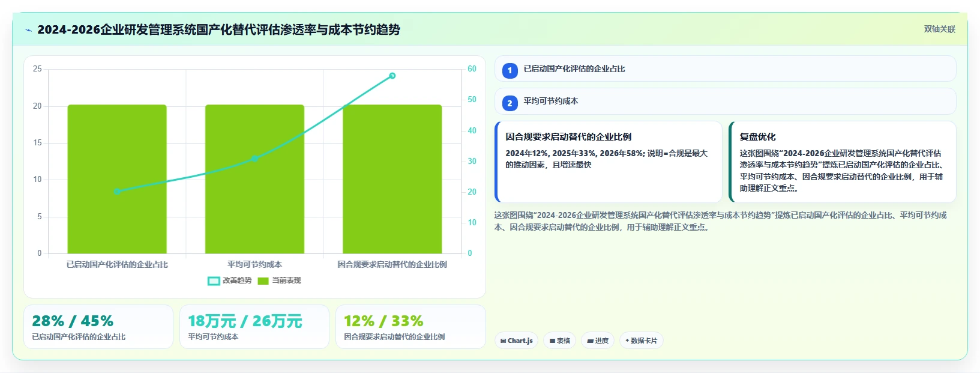Click the 进度 tag
This screenshot has height=373, width=980.
[x=598, y=341]
